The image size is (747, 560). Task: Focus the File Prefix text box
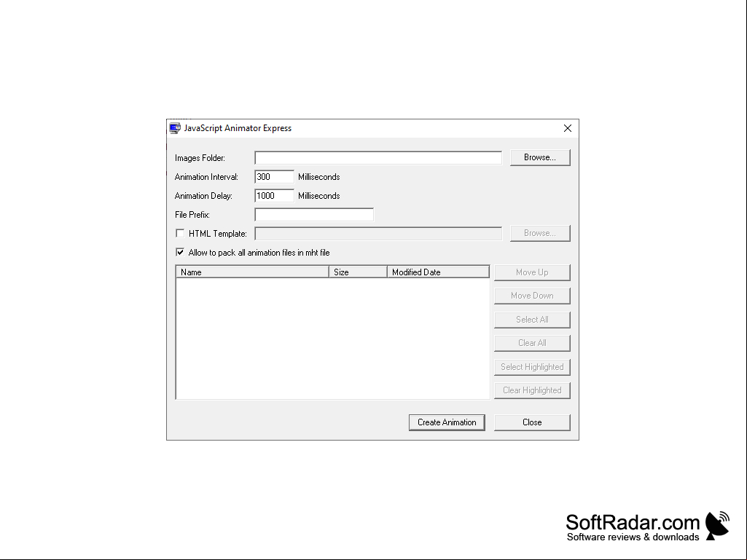[314, 215]
